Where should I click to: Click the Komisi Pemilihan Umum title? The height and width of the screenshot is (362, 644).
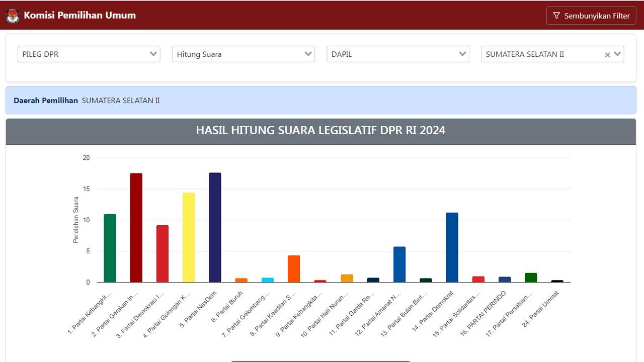[x=79, y=15]
